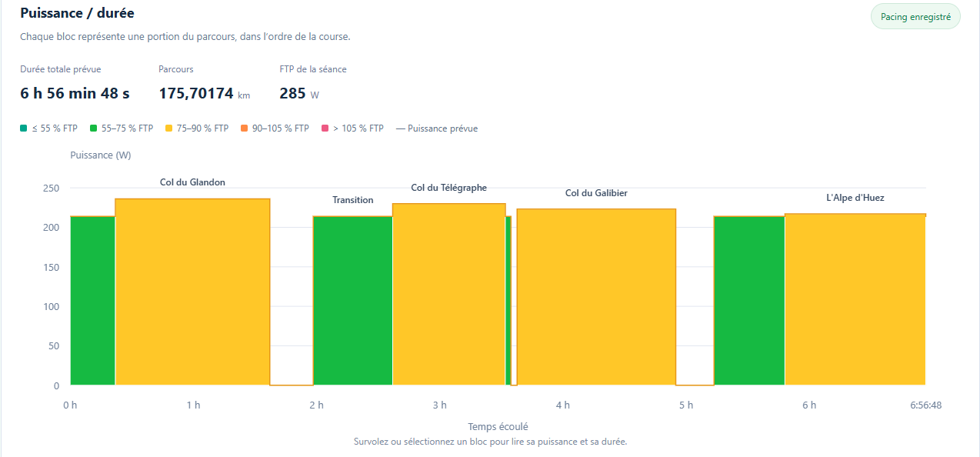Select the Col du Télégraphe yellow block
This screenshot has height=457, width=980.
coord(449,294)
